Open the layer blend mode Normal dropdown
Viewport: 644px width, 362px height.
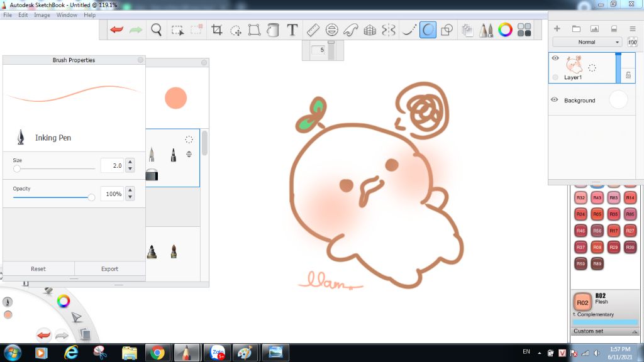[587, 42]
